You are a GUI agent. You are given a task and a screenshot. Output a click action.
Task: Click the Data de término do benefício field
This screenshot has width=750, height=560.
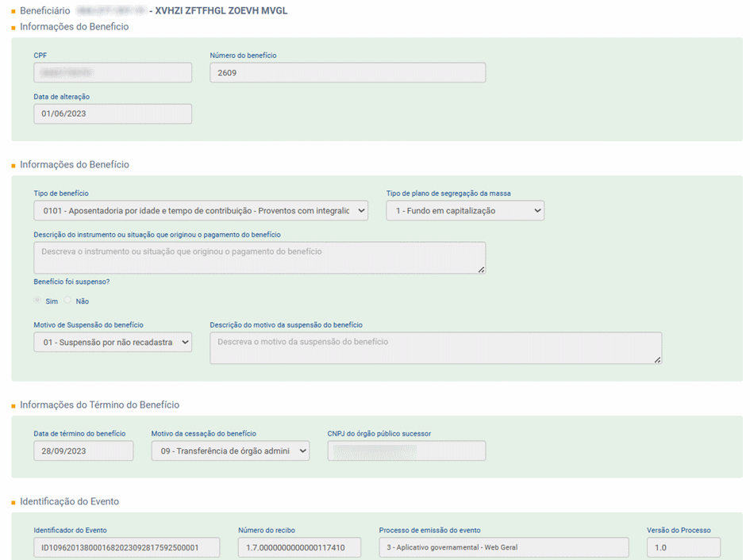coord(83,451)
